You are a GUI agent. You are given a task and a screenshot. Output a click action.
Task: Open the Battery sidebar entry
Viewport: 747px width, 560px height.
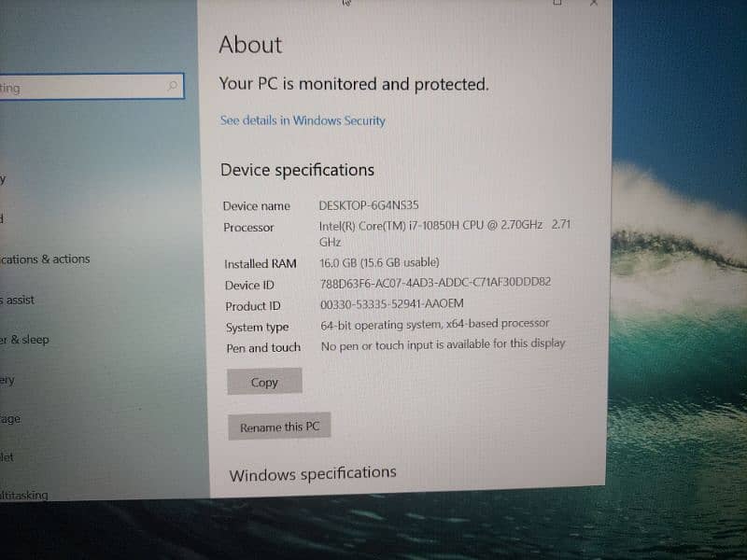[x=8, y=380]
